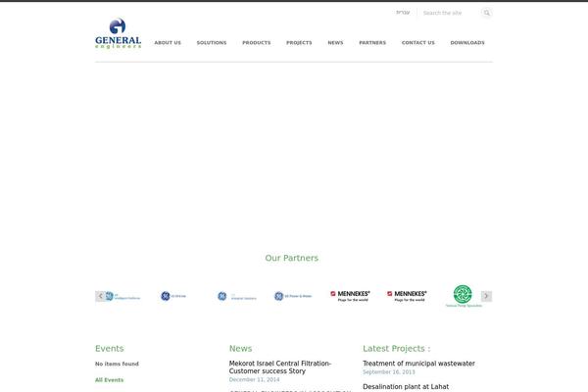Click the 'September 16, 2013' date
Image resolution: width=588 pixels, height=392 pixels.
click(x=388, y=372)
